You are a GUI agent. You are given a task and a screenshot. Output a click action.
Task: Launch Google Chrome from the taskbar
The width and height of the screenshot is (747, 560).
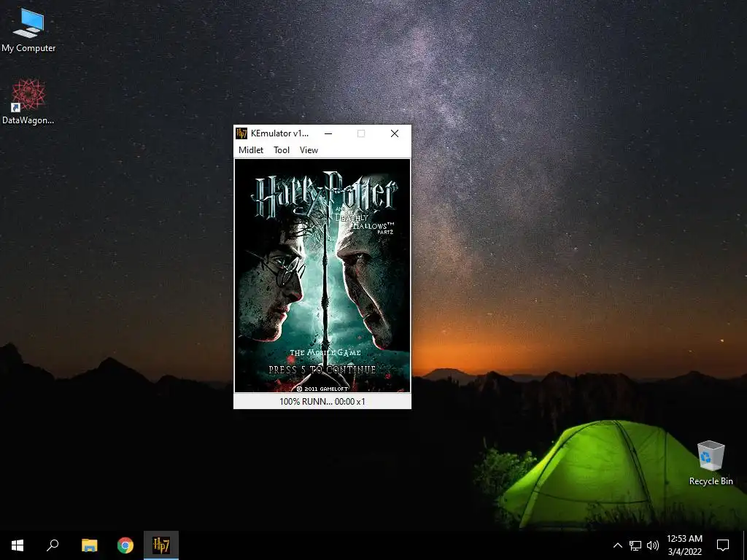click(x=125, y=545)
